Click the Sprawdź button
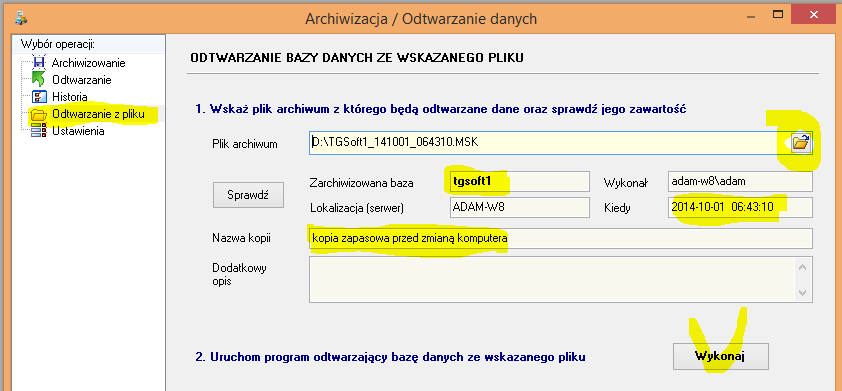842x391 pixels. (x=248, y=194)
